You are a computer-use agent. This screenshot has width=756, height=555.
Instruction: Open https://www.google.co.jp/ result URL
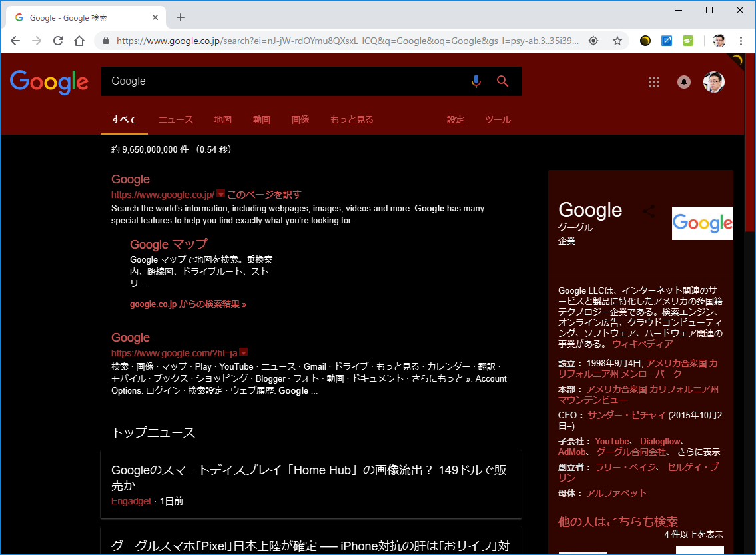click(163, 195)
